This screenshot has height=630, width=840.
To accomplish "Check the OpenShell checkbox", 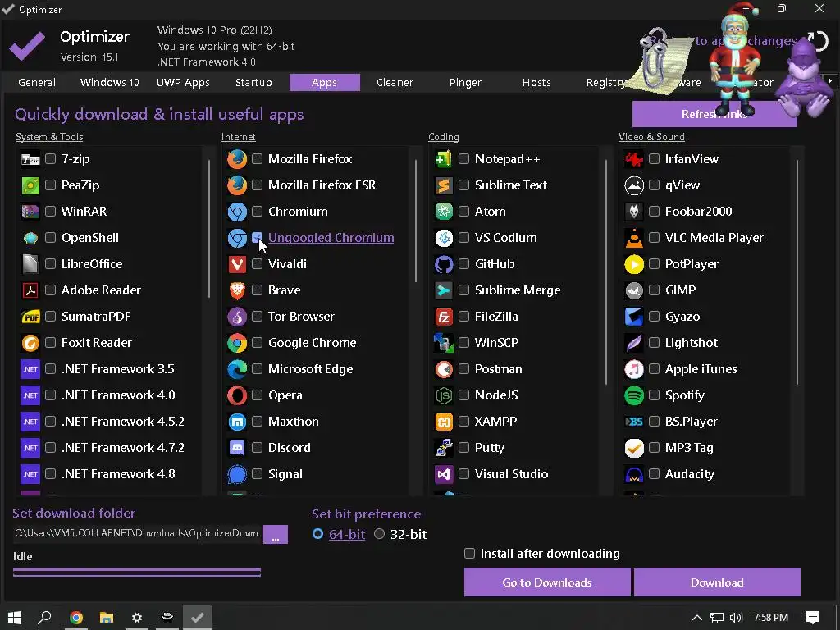I will tap(50, 237).
